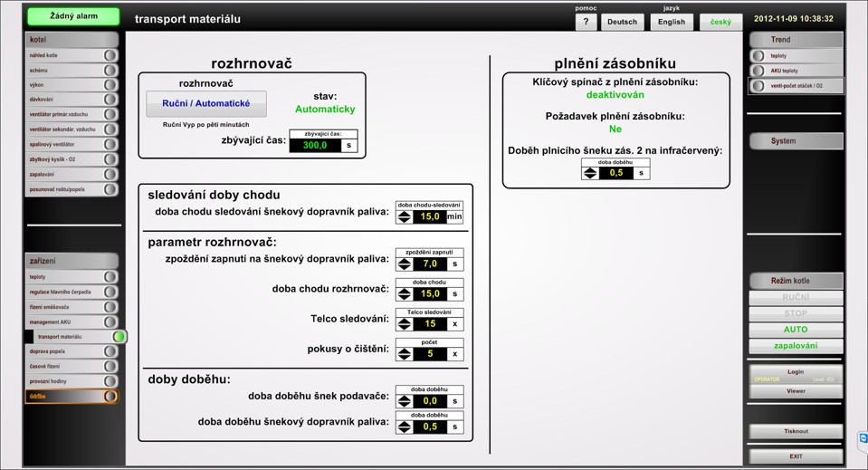Click stepper arrows for doba chodu rozhrnovač
This screenshot has height=470, width=868.
pyautogui.click(x=405, y=294)
